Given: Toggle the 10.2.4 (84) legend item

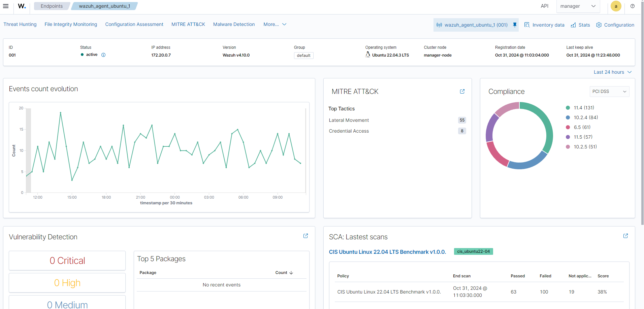Looking at the screenshot, I should pyautogui.click(x=586, y=117).
